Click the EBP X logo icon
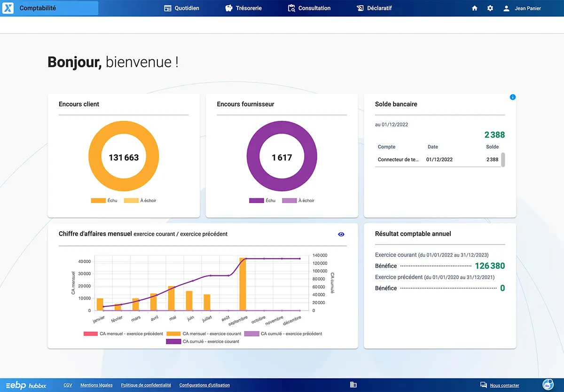Viewport: 564px width, 392px height. point(8,8)
